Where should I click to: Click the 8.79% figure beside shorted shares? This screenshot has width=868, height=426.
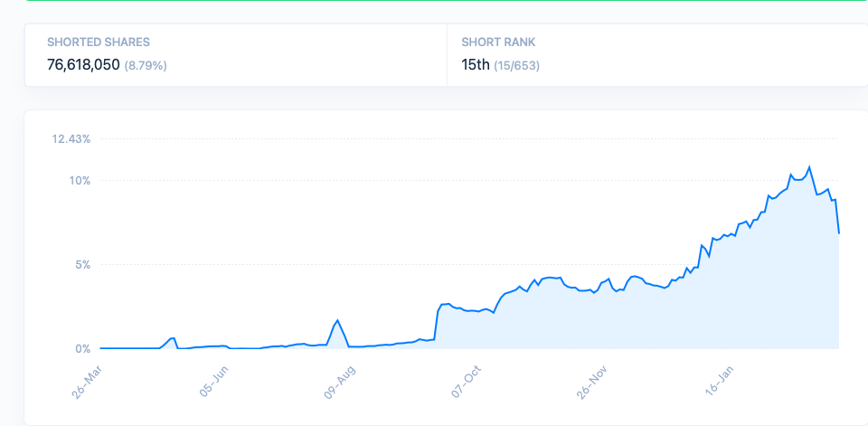146,66
